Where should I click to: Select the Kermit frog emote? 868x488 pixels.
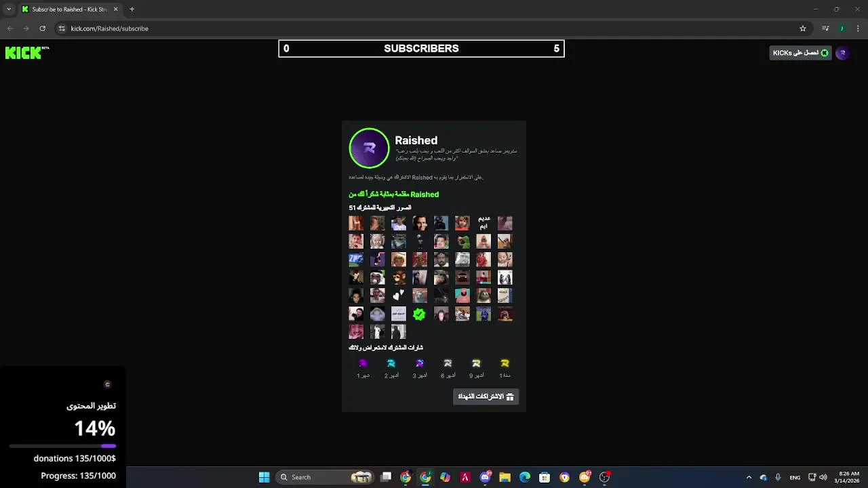click(462, 241)
